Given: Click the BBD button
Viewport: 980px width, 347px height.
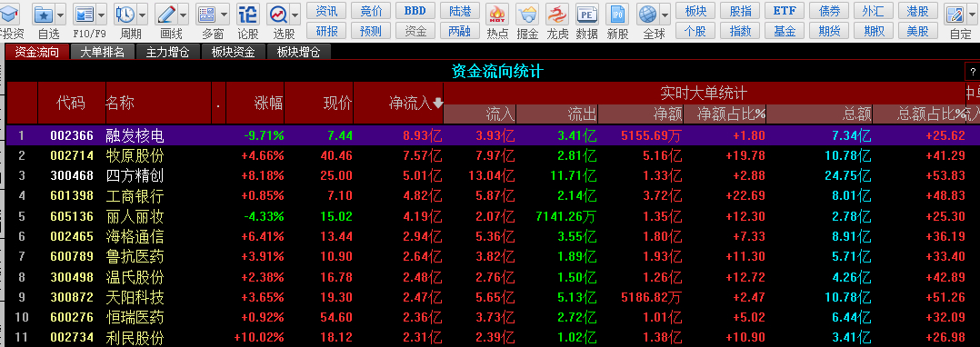Looking at the screenshot, I should coord(415,11).
